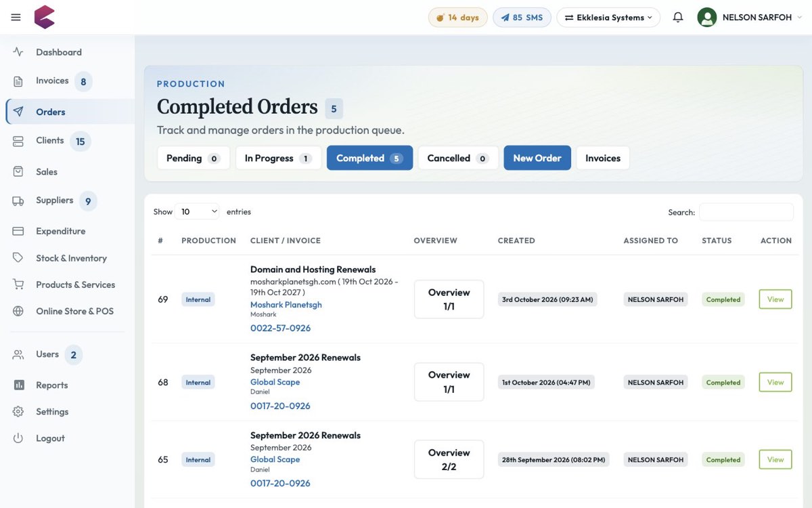812x508 pixels.
Task: Click the 28th September 2026 date badge
Action: tap(553, 459)
